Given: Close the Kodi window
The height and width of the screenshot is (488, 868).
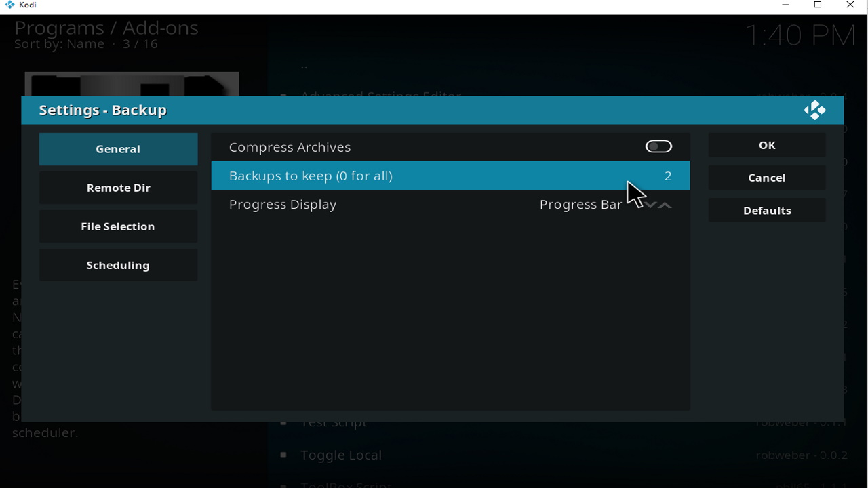Looking at the screenshot, I should [850, 5].
